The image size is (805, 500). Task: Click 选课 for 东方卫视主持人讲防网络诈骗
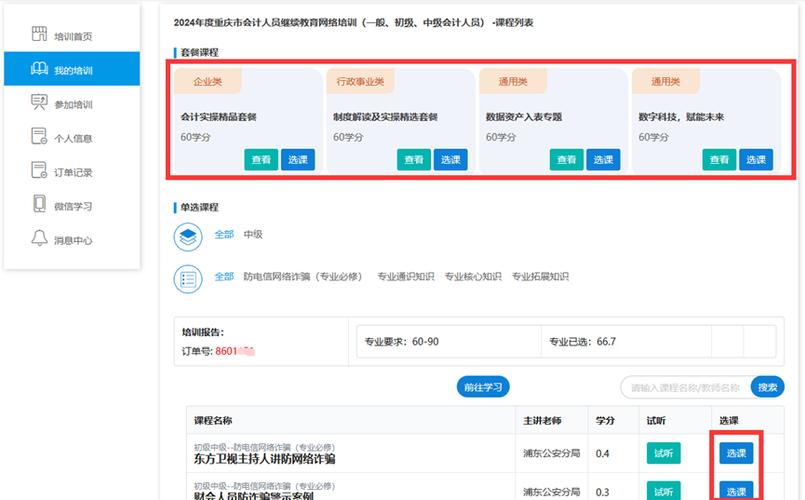tap(736, 453)
